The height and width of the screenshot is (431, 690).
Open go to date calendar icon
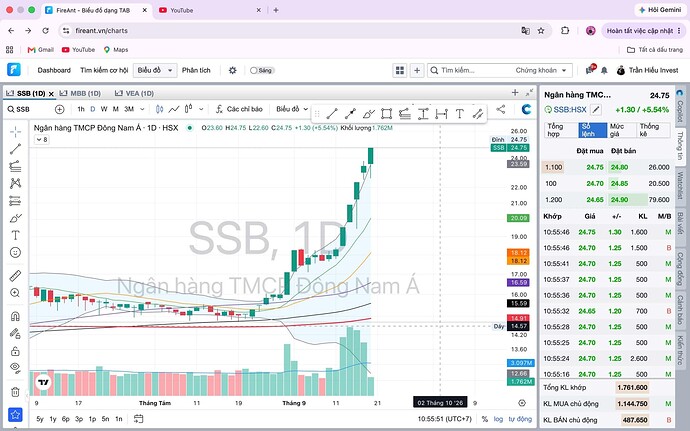(138, 419)
